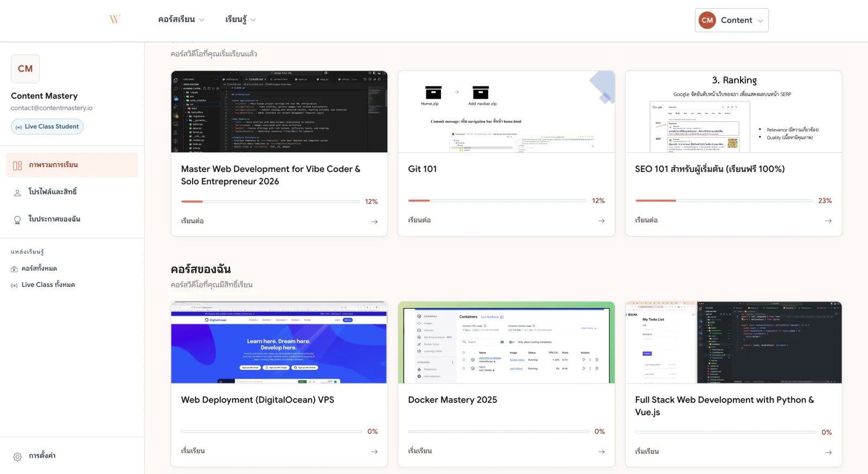Viewport: 868px width, 474px height.
Task: Click the W logo in the header
Action: [115, 20]
